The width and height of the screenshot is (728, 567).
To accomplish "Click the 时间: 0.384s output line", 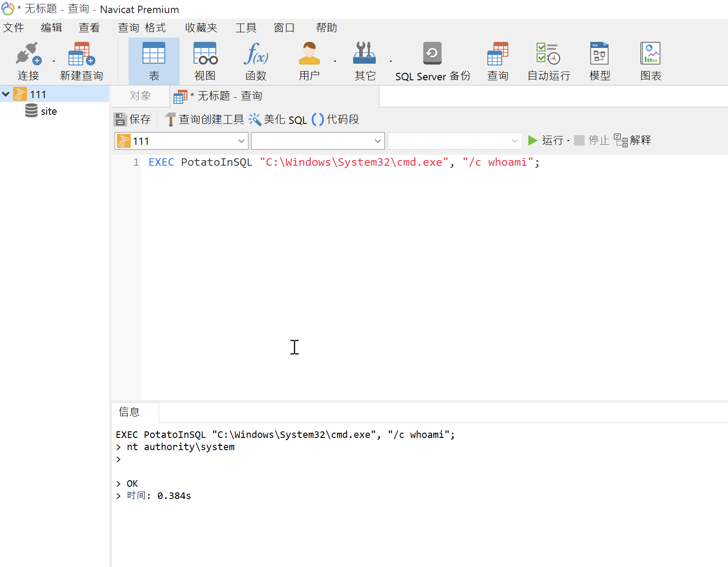I will pyautogui.click(x=159, y=496).
